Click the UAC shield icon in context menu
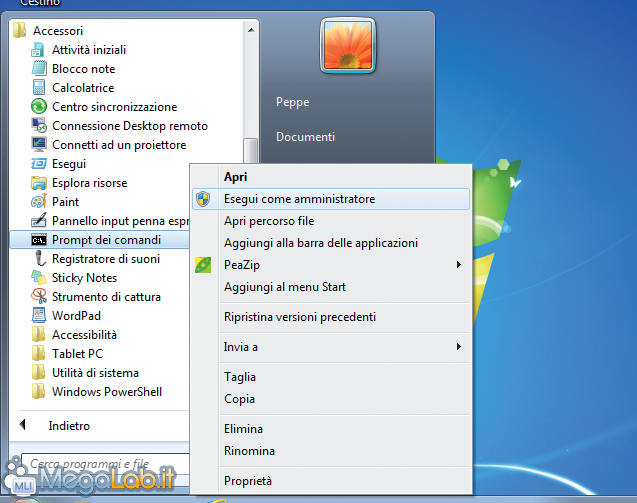 coord(203,199)
